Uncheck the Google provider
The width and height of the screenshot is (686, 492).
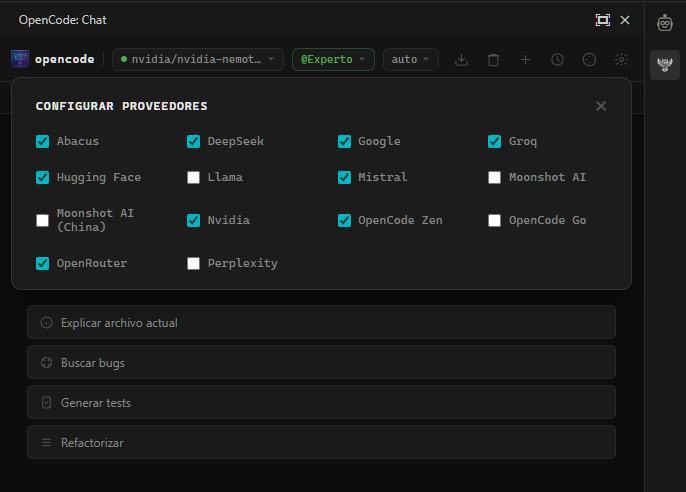[x=344, y=141]
